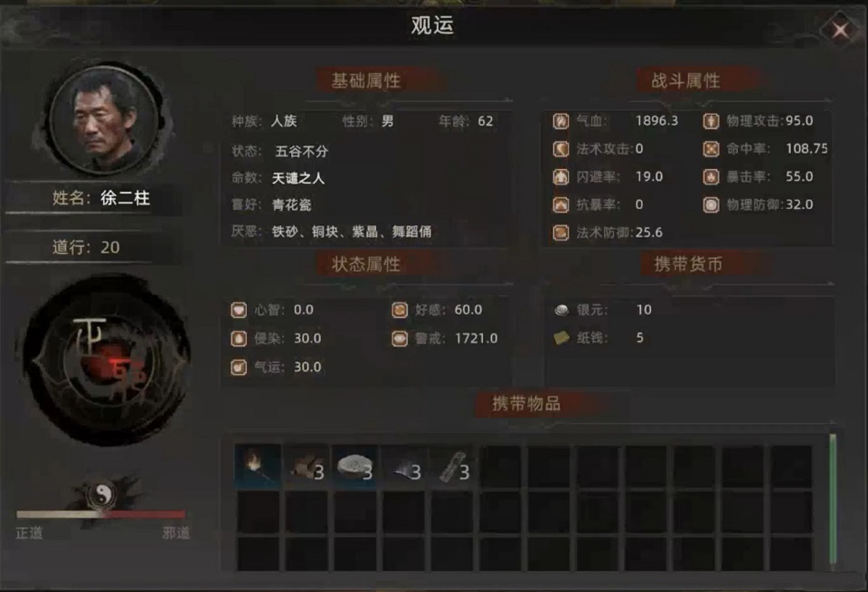Click the 好感 favor stat icon
Viewport: 868px width, 592px height.
pos(400,310)
